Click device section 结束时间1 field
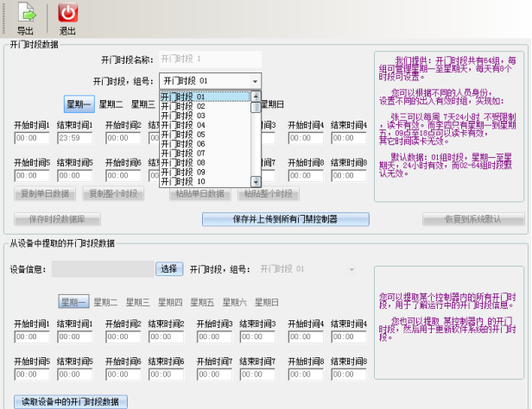Viewport: 532px width, 409px height. point(74,337)
